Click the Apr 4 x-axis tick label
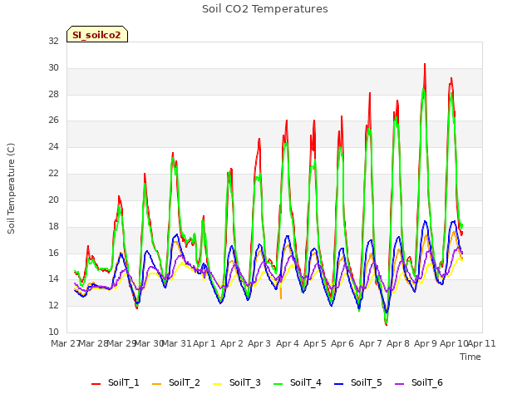This screenshot has height=399, width=532. [288, 343]
